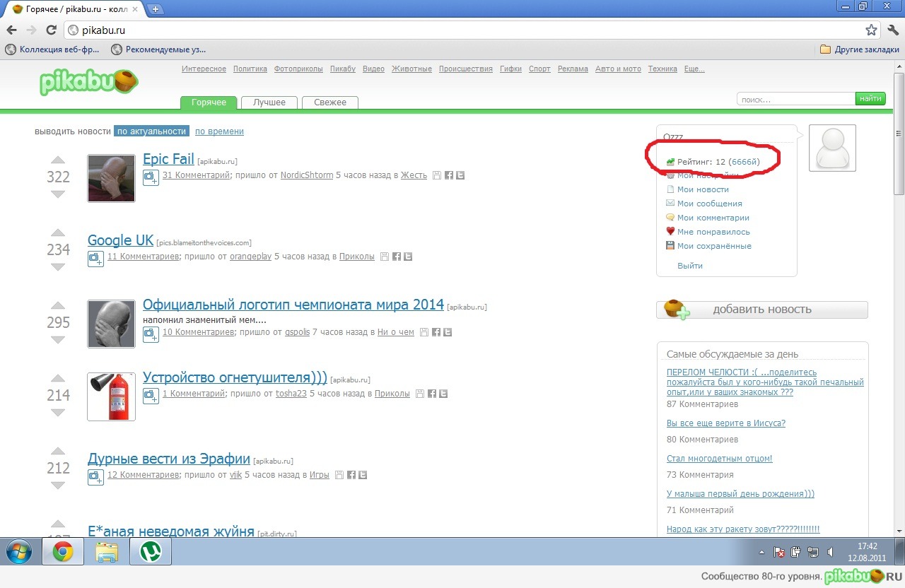The height and width of the screenshot is (588, 905).
Task: Click Twitter share icon for Google UK post
Action: (x=408, y=257)
